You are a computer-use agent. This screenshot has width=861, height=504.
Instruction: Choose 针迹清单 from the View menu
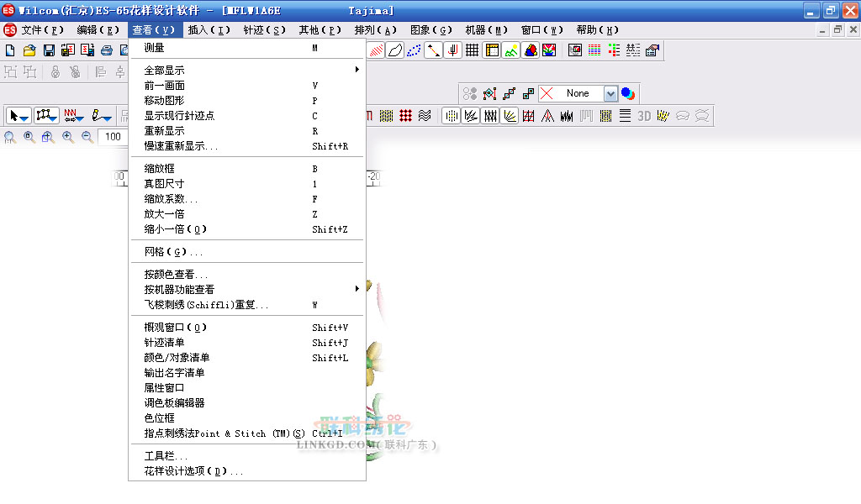165,343
